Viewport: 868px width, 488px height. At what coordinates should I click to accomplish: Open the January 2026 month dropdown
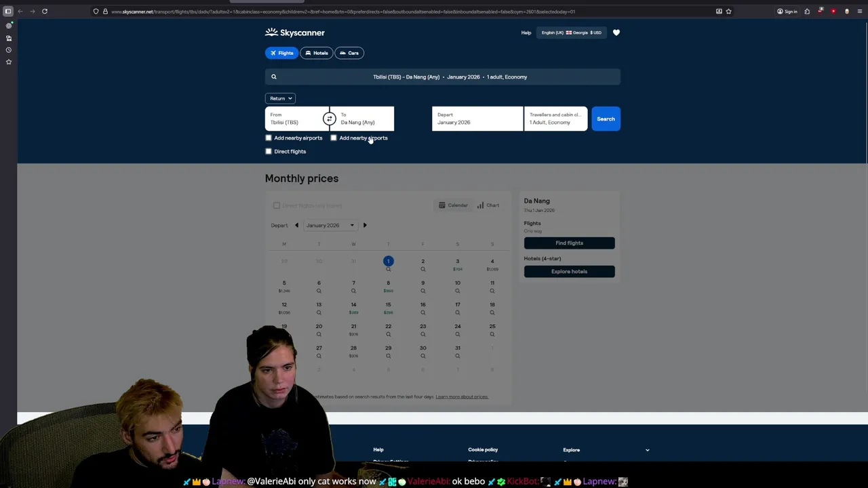click(x=330, y=225)
